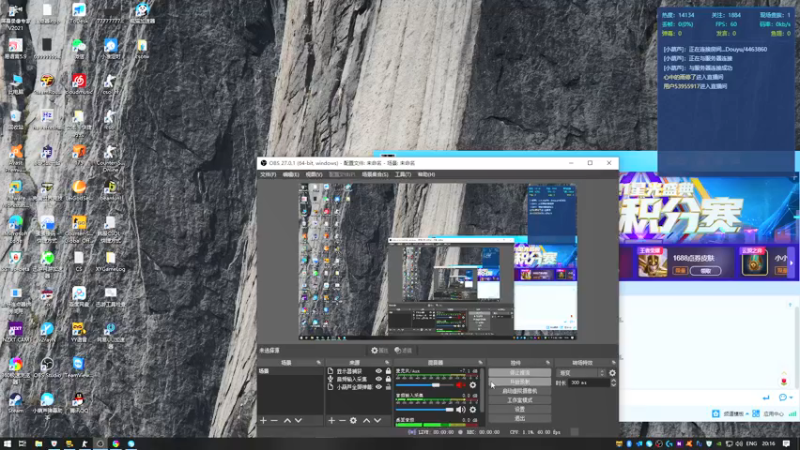Screen dimensions: 800x450
Task: Toggle lock on first source (display capture)
Action: click(x=388, y=371)
